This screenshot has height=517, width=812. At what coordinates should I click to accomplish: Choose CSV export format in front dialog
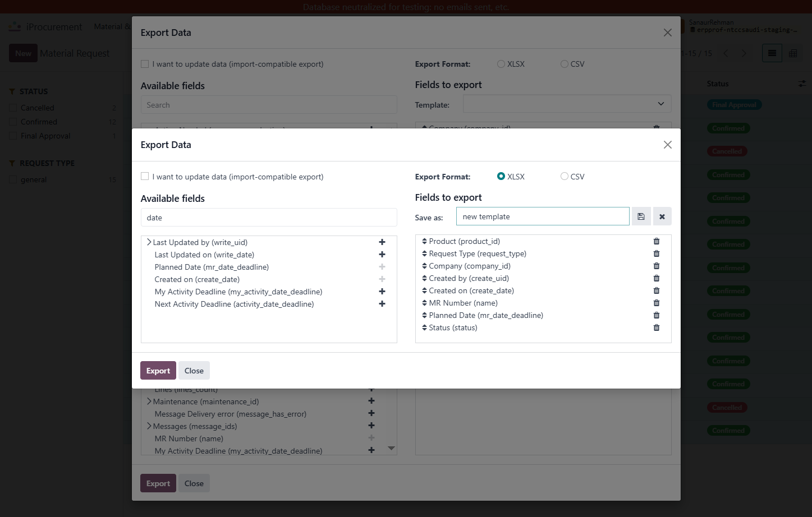click(x=565, y=176)
